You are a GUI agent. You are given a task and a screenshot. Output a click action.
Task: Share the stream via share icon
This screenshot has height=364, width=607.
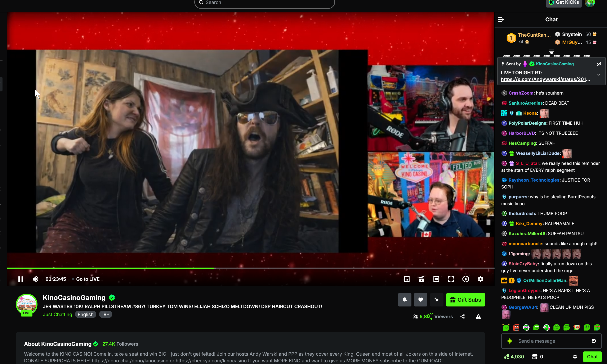[463, 317]
